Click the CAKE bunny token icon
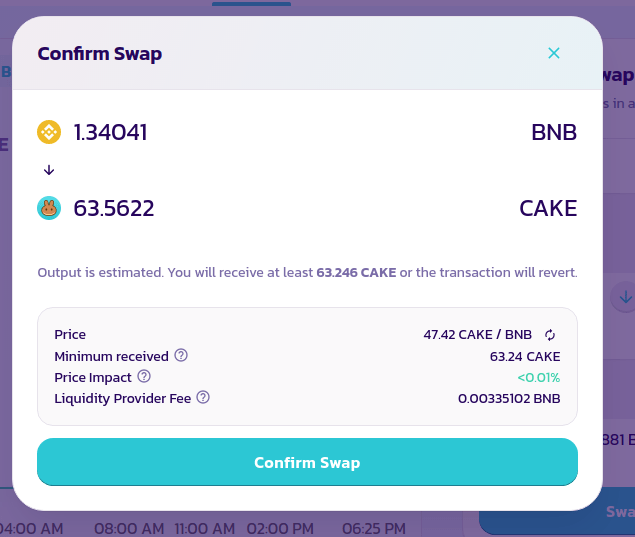Screen dimensions: 635x537 [49, 208]
